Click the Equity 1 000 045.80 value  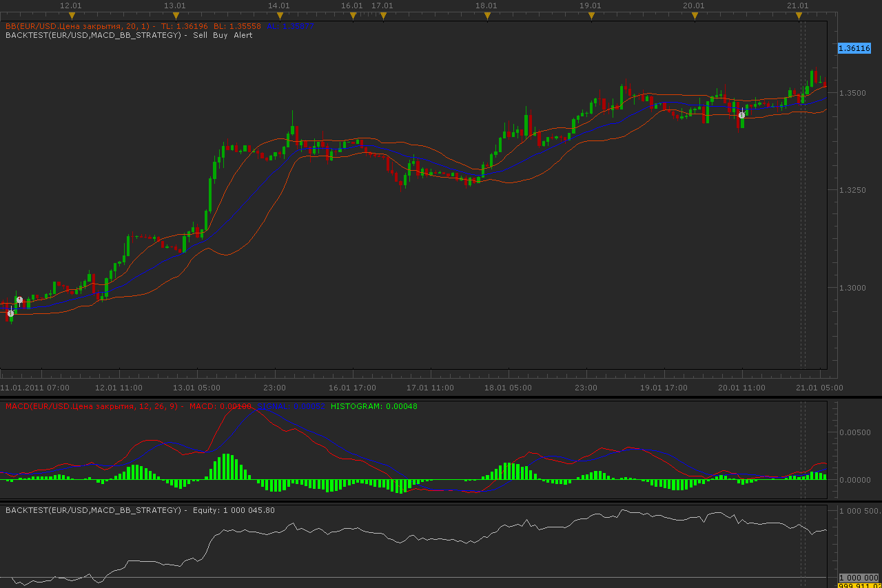click(x=234, y=510)
